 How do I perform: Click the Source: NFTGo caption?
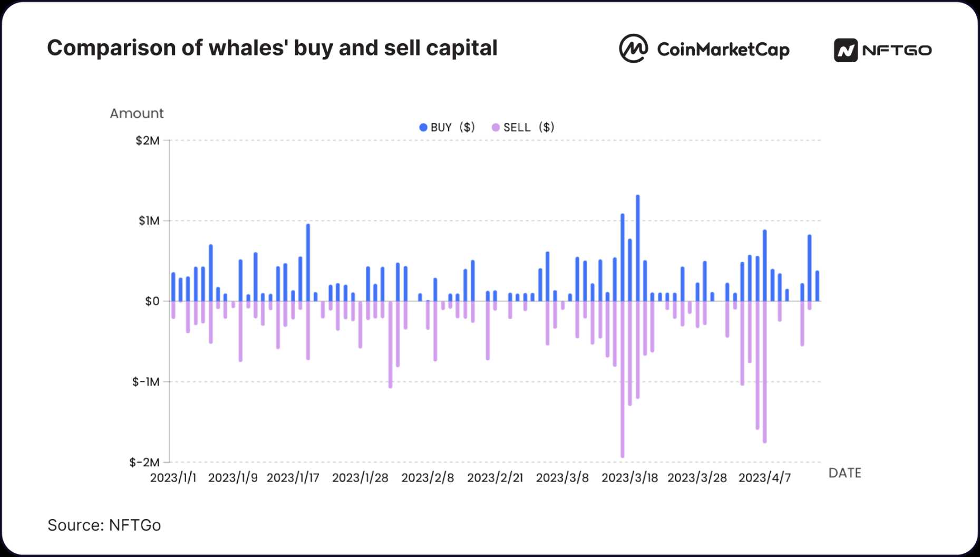coord(104,525)
